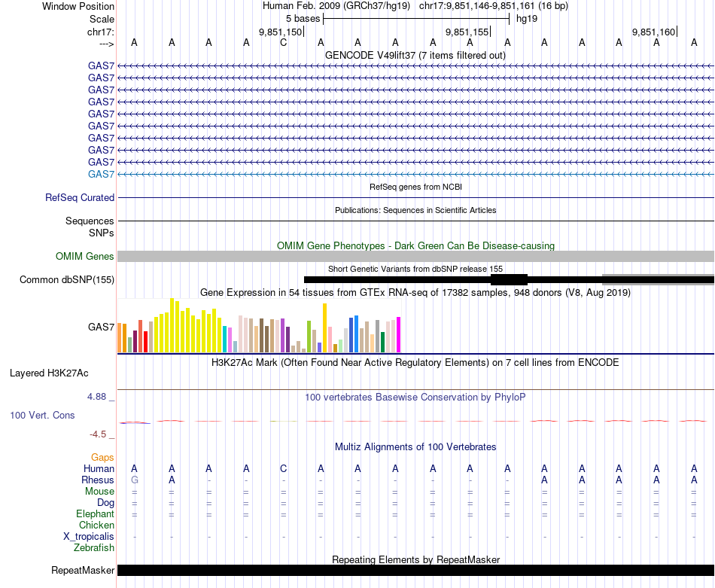Click the C base in the ruler sequence

coord(283,42)
